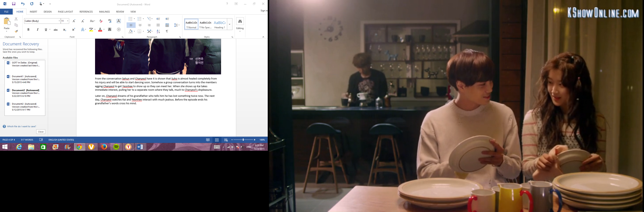Image resolution: width=644 pixels, height=212 pixels.
Task: Apply Character Shading to text
Action: [x=110, y=29]
